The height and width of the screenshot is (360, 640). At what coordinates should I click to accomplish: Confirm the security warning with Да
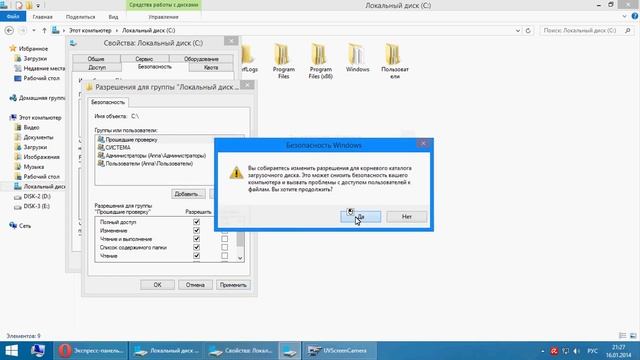point(360,217)
